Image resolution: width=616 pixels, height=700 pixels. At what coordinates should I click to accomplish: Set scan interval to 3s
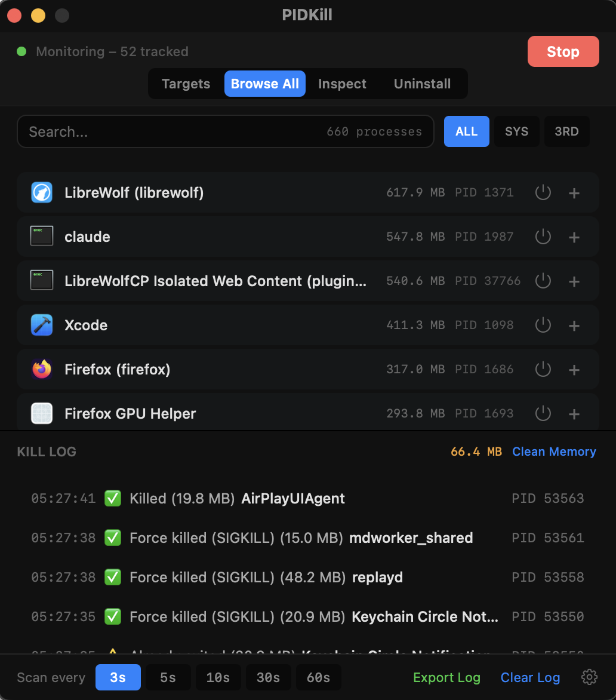click(x=118, y=677)
